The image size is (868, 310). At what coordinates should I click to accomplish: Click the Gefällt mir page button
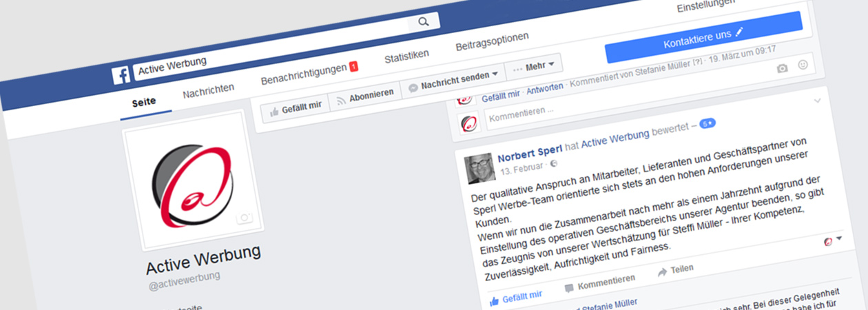pos(296,108)
